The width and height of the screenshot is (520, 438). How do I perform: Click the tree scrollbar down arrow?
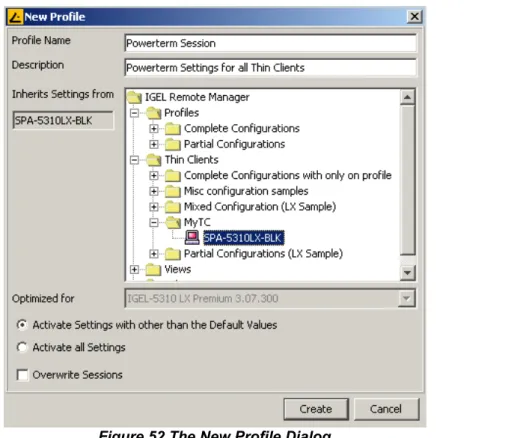click(407, 273)
